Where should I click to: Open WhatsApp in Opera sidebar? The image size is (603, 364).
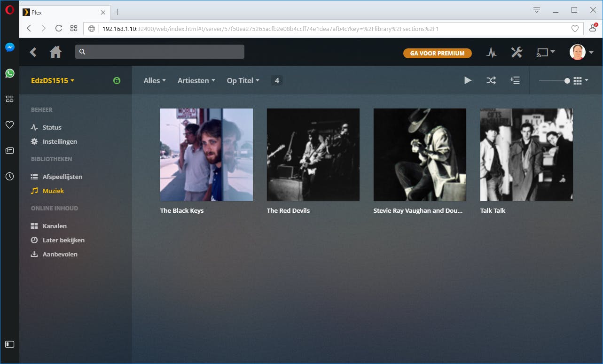[x=9, y=73]
